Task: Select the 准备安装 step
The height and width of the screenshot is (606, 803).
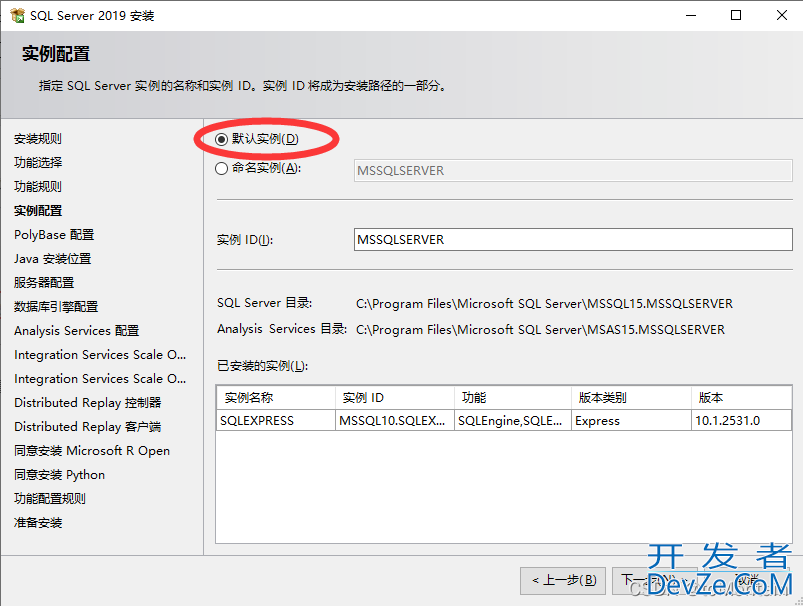Action: click(38, 523)
